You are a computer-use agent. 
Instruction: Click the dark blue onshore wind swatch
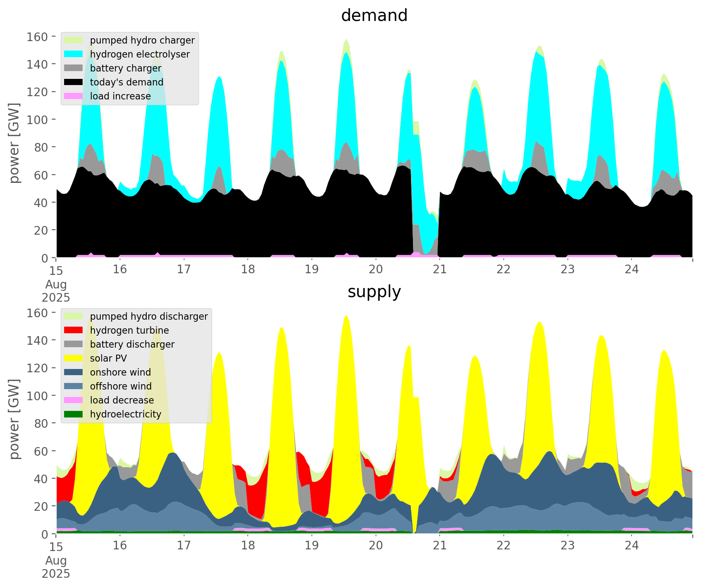click(74, 372)
